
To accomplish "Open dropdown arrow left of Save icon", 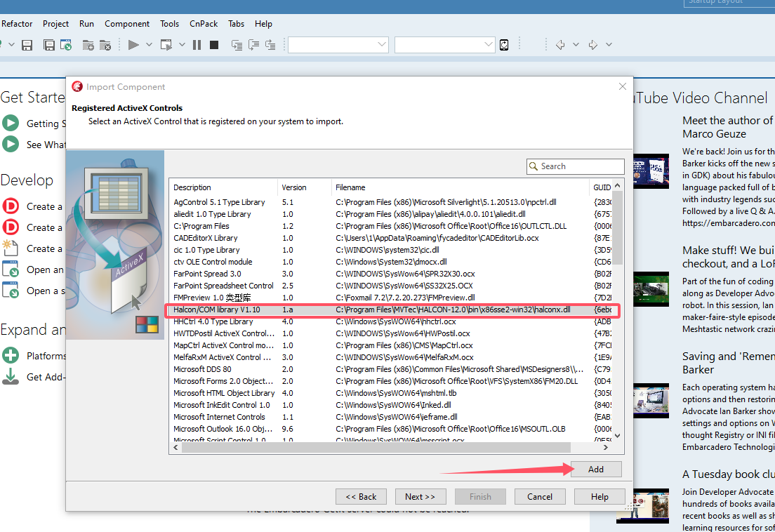I will (11, 45).
